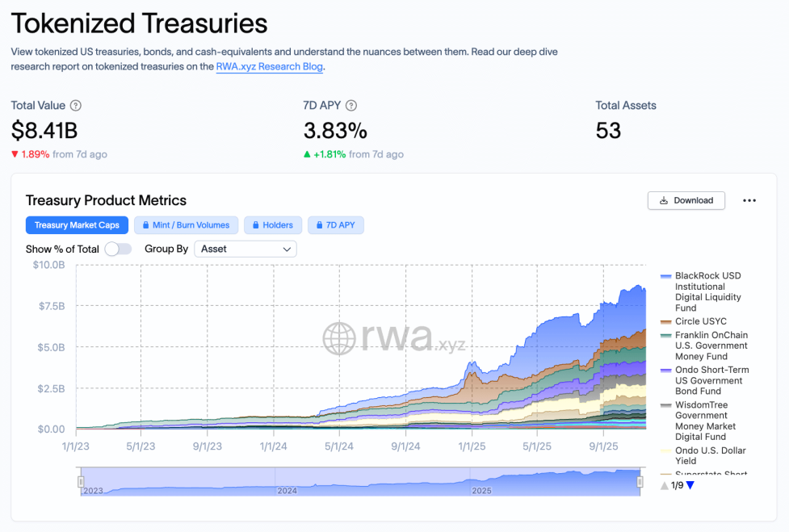
Task: Toggle Show % of Total switch
Action: pos(118,249)
